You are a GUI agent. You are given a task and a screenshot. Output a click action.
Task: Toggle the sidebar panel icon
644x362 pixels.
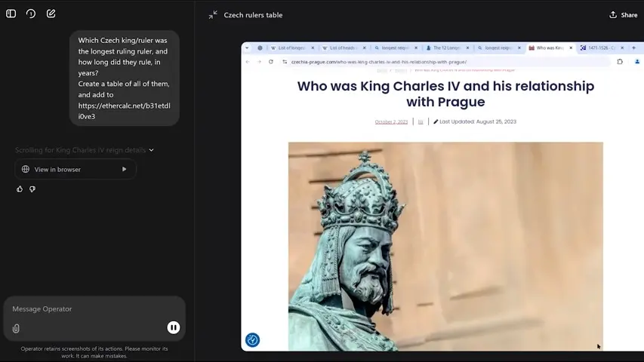[11, 14]
